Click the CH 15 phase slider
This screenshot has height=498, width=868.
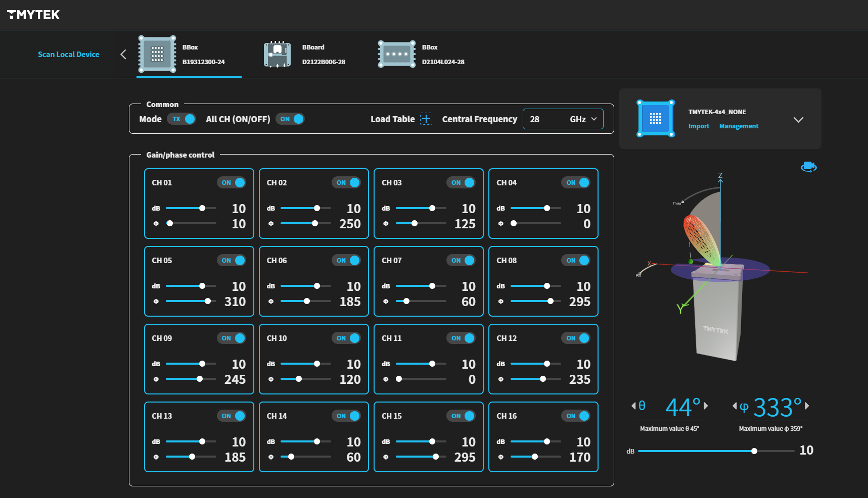tap(421, 457)
